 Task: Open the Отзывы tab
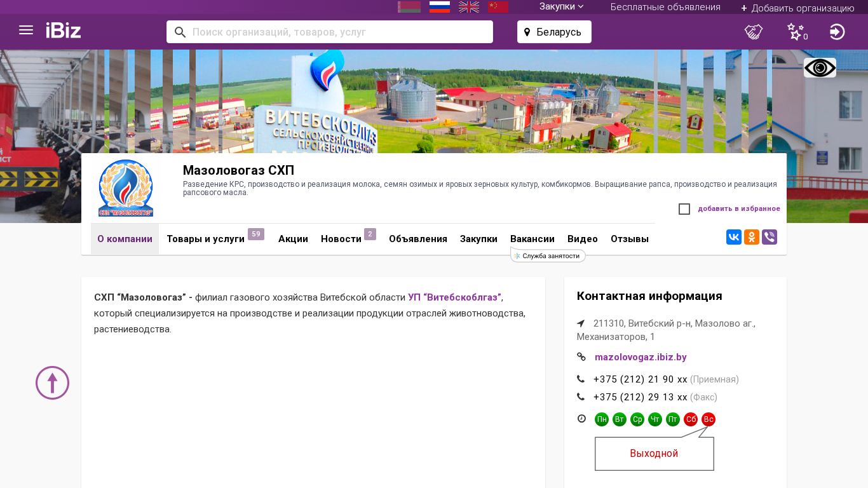tap(630, 239)
